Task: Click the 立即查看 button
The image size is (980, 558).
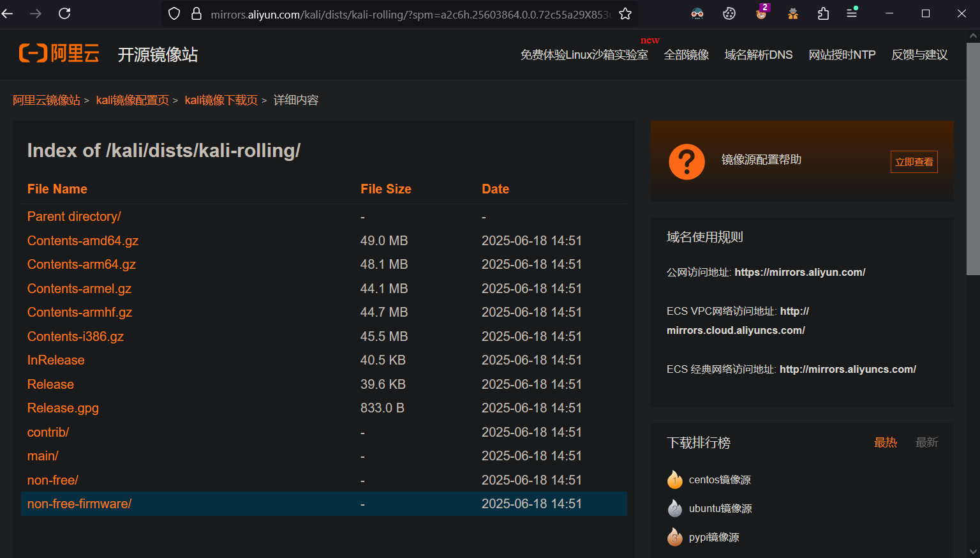Action: pyautogui.click(x=914, y=162)
